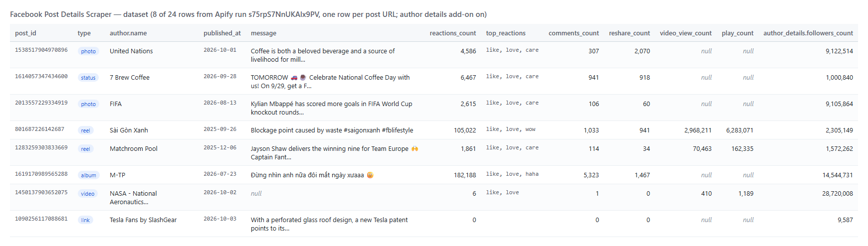Select post ID 1538517904970896
The height and width of the screenshot is (246, 868).
[x=41, y=50]
